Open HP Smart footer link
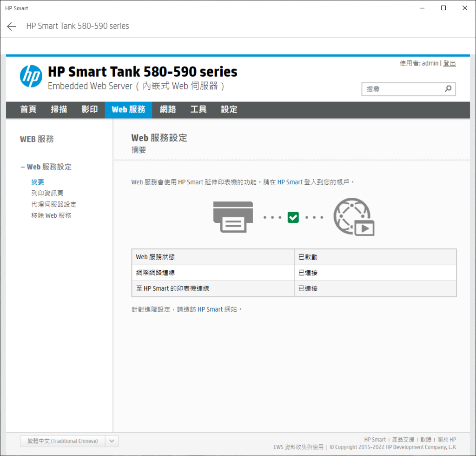 coord(375,440)
